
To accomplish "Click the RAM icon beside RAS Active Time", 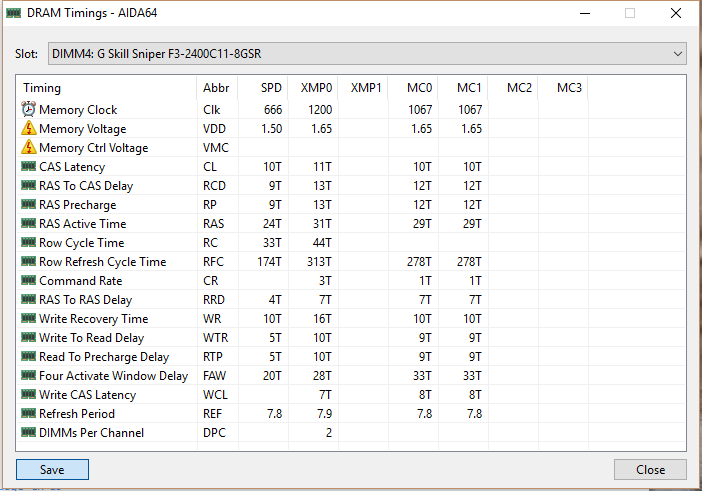I will tap(29, 223).
